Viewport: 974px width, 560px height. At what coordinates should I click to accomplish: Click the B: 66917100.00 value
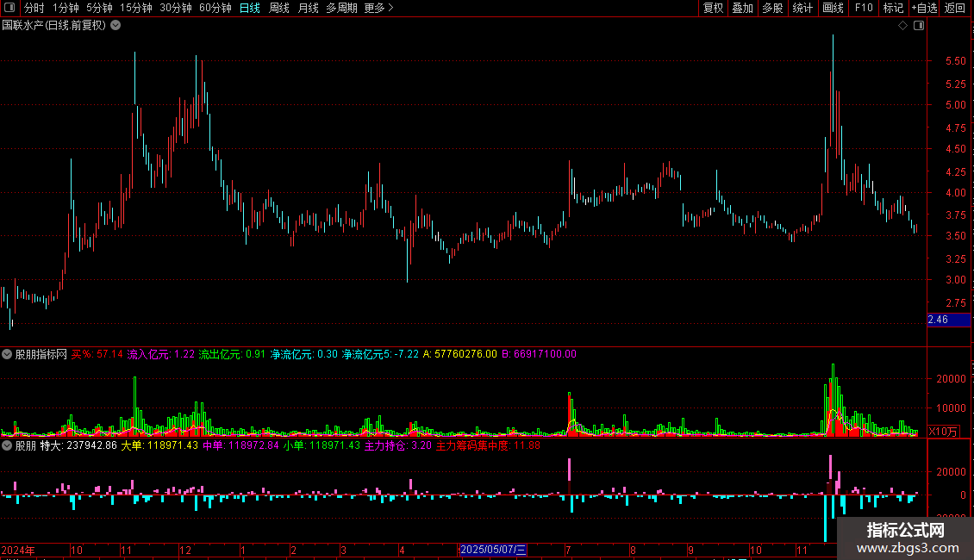pyautogui.click(x=540, y=354)
